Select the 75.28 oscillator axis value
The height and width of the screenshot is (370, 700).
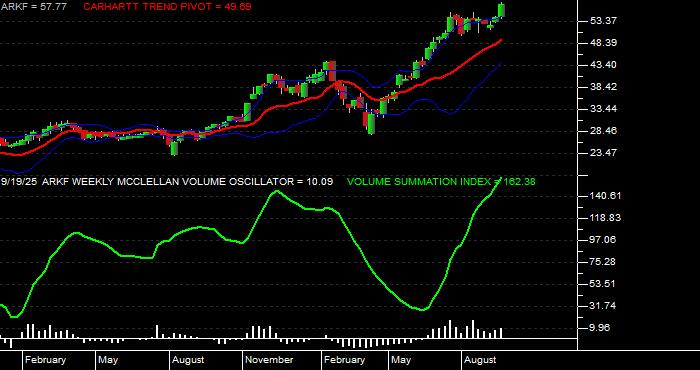pos(603,262)
